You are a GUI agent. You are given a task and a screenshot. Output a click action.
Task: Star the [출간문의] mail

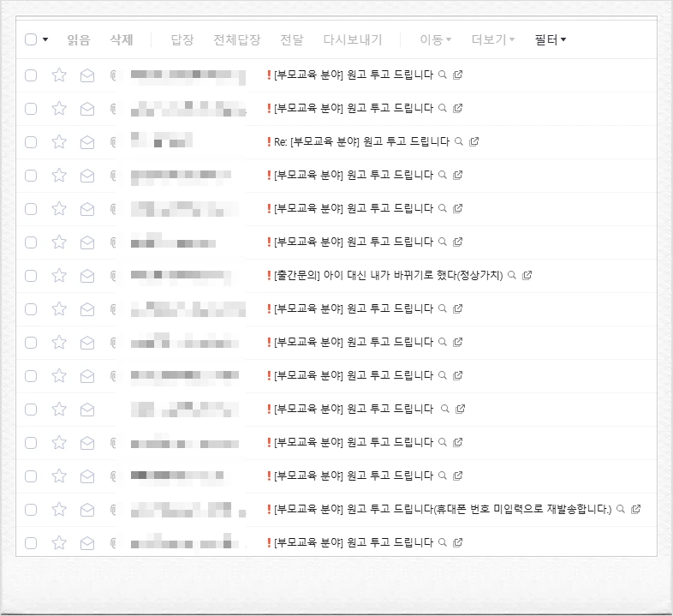click(x=59, y=275)
